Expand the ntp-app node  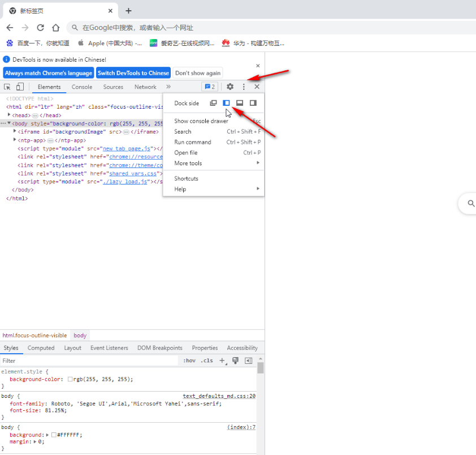pyautogui.click(x=15, y=140)
